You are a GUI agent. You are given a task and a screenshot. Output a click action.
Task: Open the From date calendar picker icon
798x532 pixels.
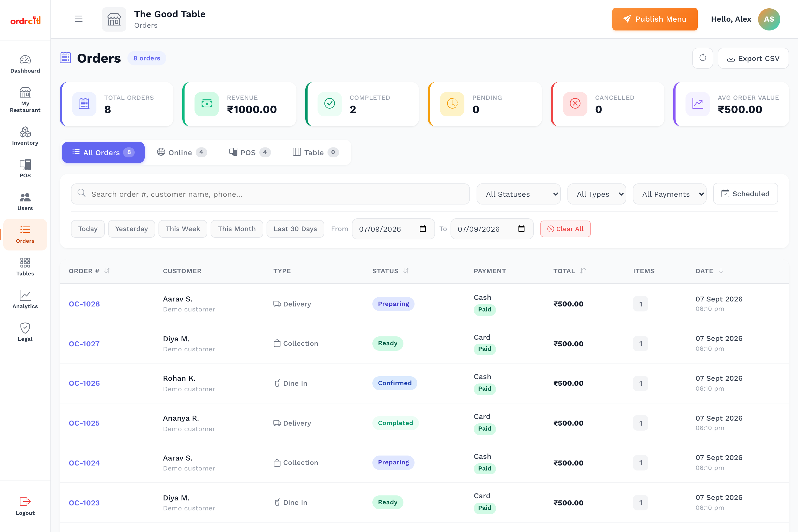423,229
